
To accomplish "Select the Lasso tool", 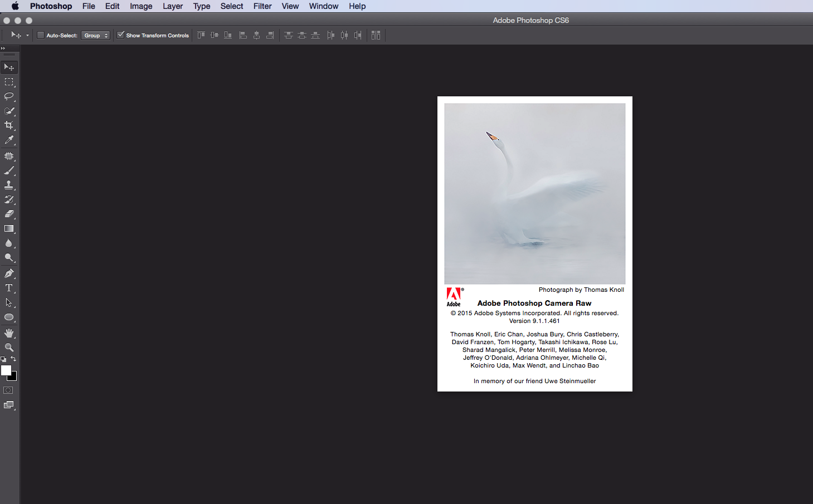I will 9,96.
